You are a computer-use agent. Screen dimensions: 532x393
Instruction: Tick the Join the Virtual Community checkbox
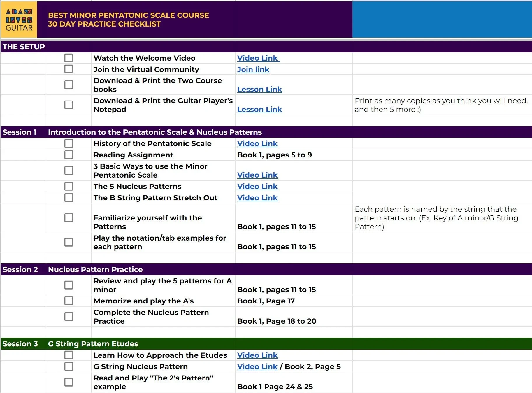69,69
